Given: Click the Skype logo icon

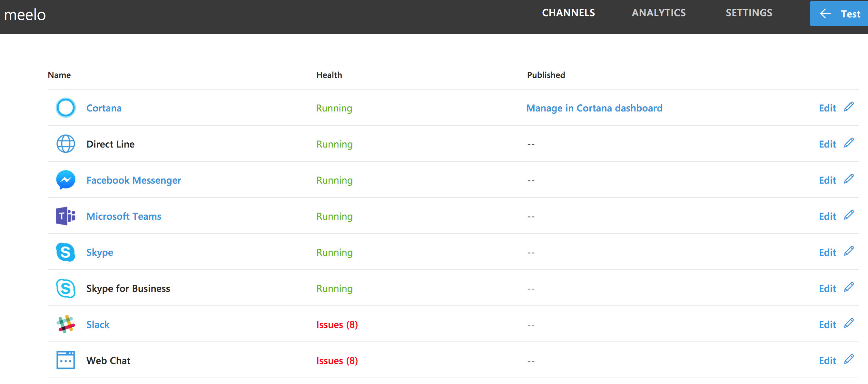Looking at the screenshot, I should (x=65, y=252).
